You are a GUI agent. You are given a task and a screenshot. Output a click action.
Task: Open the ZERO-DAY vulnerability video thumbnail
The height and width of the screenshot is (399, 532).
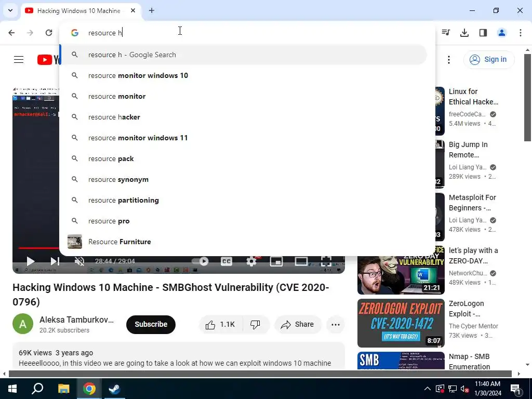coord(401,270)
